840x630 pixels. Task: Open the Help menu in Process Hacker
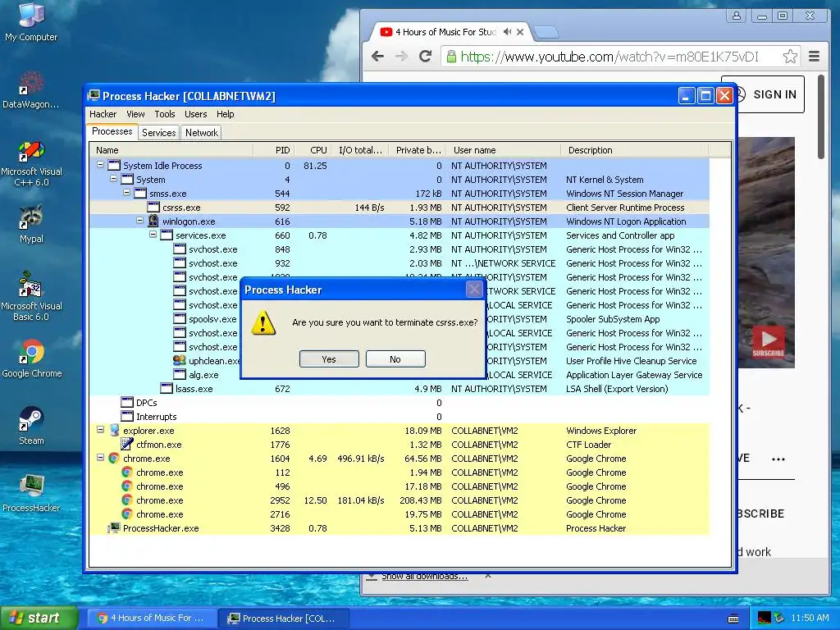tap(225, 114)
